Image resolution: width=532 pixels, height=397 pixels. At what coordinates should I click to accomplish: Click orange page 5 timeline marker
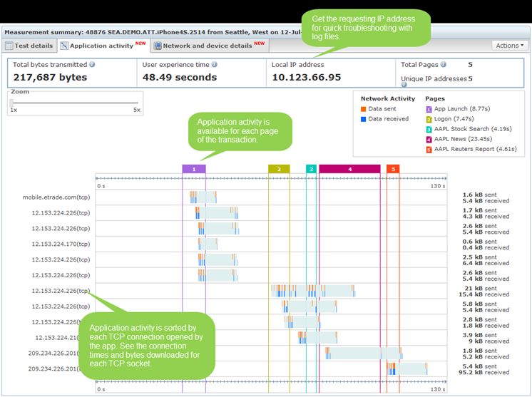(x=393, y=169)
